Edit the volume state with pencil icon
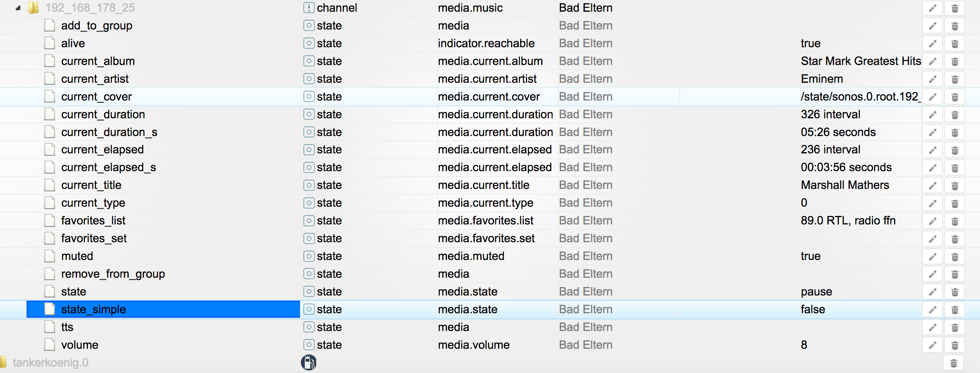Screen dimensions: 980x373 click(x=932, y=346)
